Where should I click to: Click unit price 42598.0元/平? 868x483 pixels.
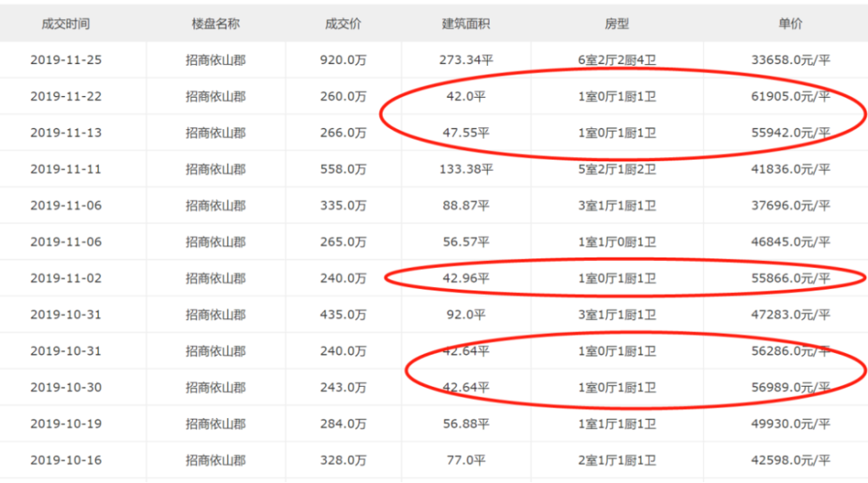coord(791,460)
